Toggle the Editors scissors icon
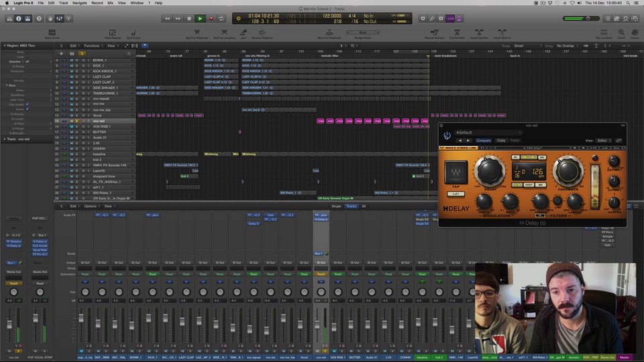Image resolution: width=644 pixels, height=362 pixels. [x=68, y=19]
